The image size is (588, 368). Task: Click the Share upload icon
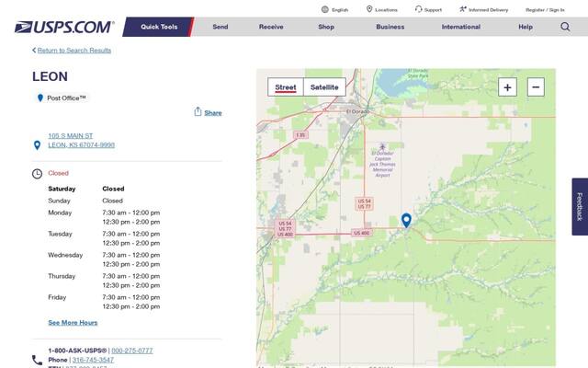(x=198, y=111)
